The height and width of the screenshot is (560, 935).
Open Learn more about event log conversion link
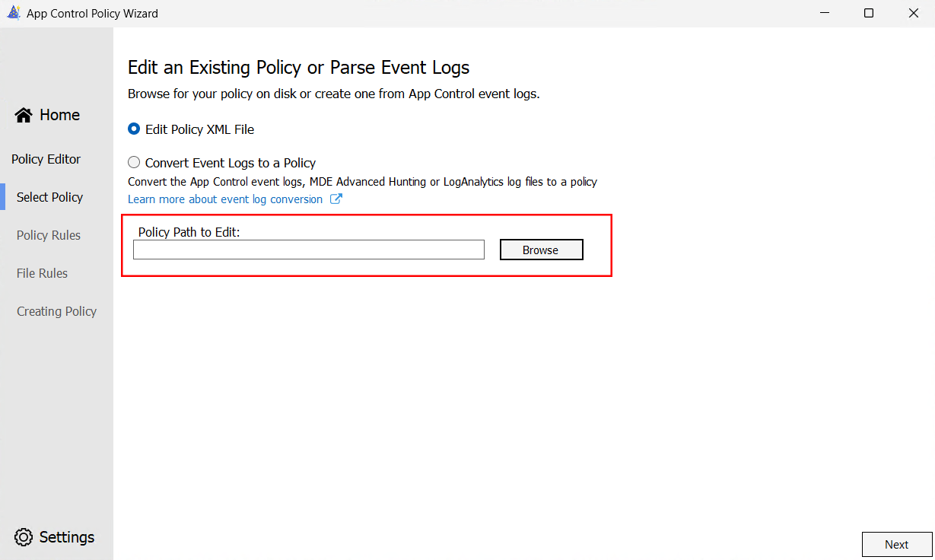[x=225, y=199]
